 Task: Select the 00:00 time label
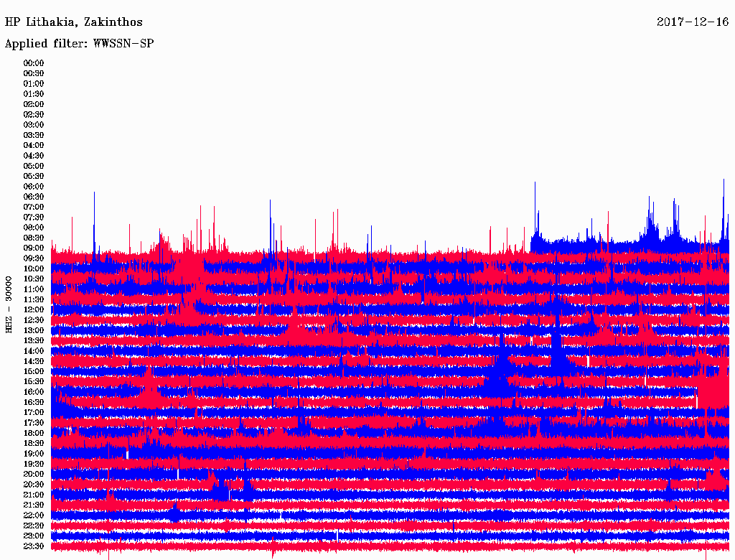tap(34, 63)
